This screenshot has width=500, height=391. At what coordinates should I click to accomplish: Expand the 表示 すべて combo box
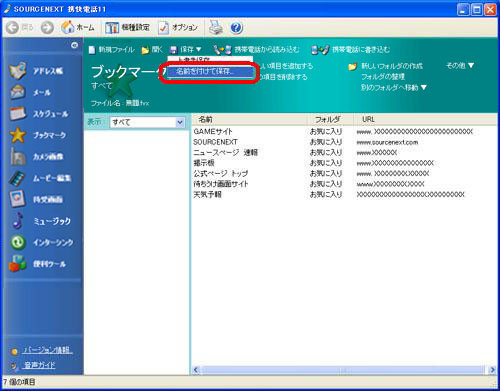point(147,122)
